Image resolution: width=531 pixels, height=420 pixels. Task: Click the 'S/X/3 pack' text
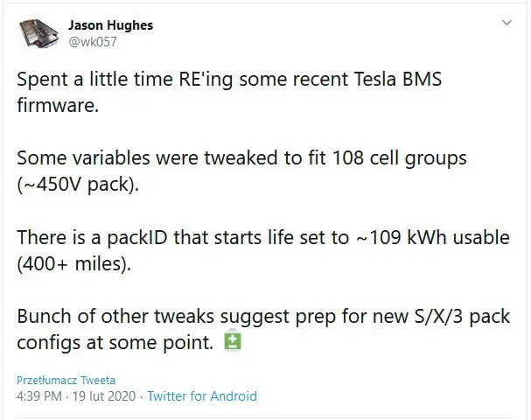462,317
